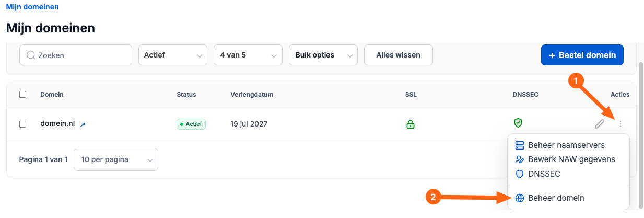Tick the select-all checkbox in table header

click(x=22, y=95)
